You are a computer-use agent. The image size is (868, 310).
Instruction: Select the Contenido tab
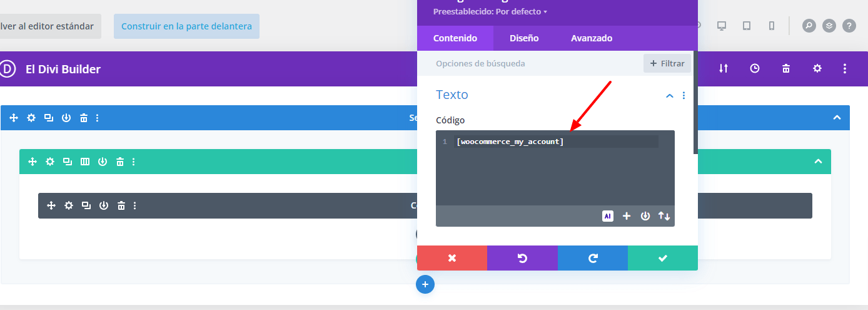455,38
